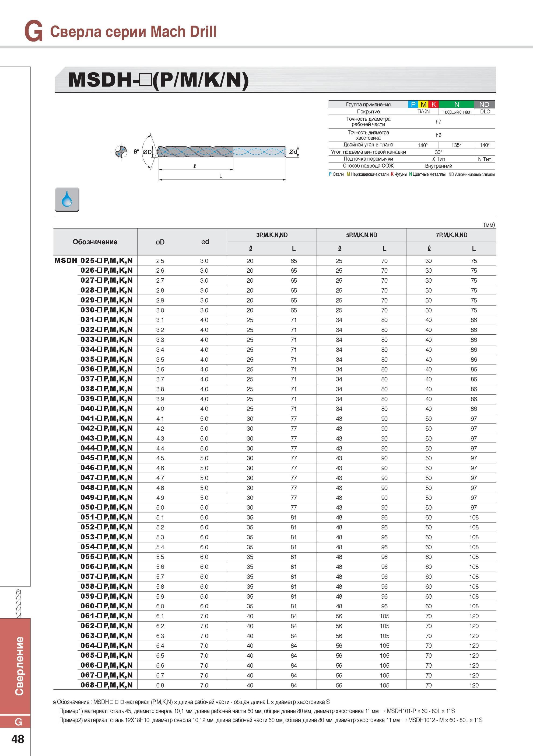Select the 'N Тип' thinning value
The height and width of the screenshot is (756, 533).
tap(485, 159)
